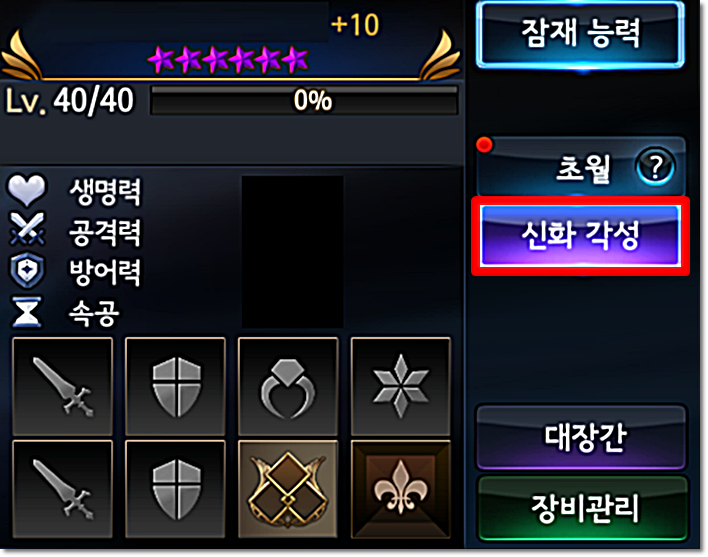Select the six-point star gem slot
Viewport: 708px width, 557px height.
[x=401, y=386]
